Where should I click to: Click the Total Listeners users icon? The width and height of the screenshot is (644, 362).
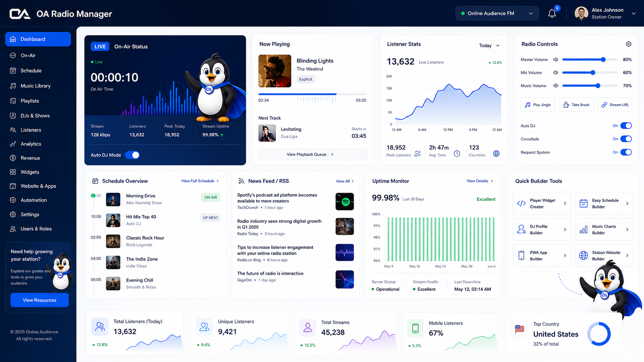coord(100,327)
